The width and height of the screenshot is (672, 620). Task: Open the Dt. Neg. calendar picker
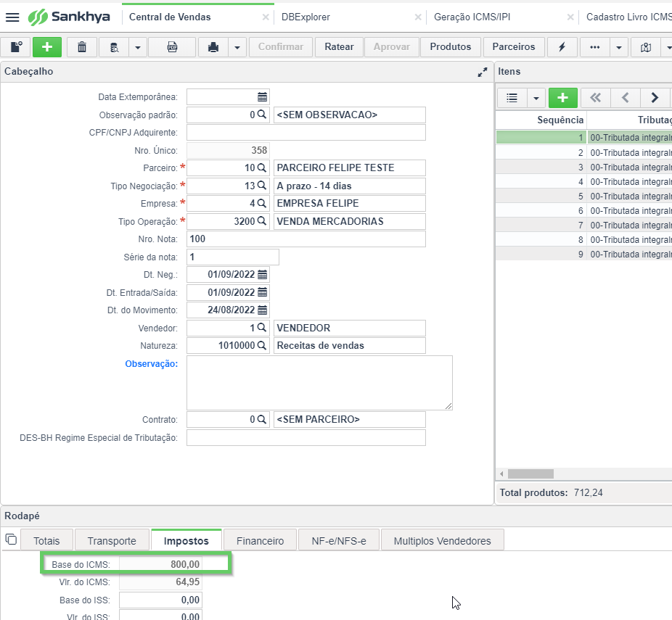262,274
